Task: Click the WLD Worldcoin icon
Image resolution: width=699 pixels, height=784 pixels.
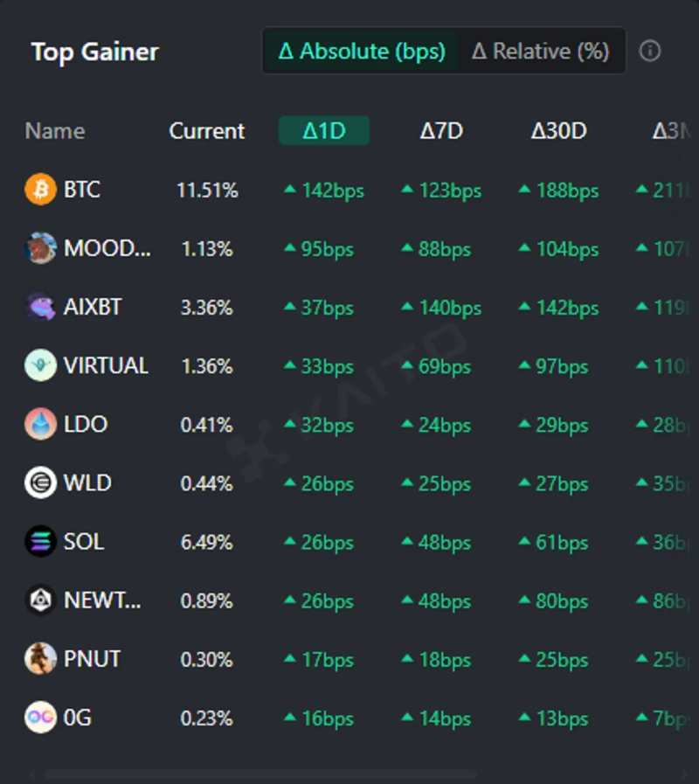Action: tap(40, 483)
